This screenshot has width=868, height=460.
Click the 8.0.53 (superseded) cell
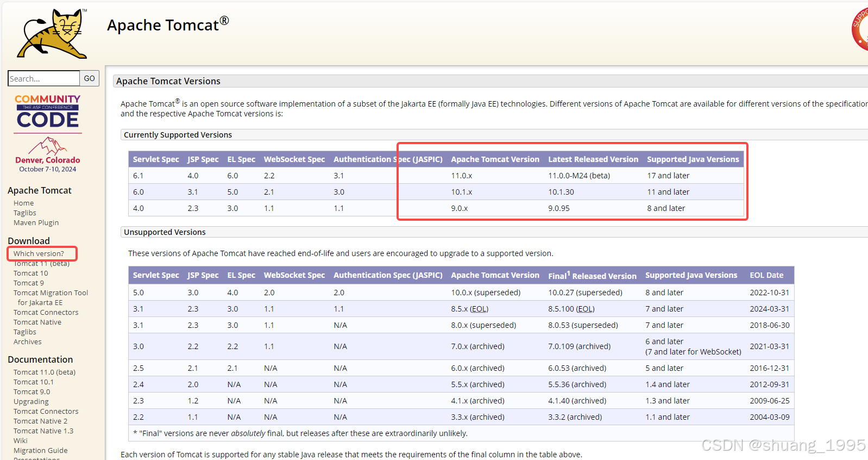583,325
